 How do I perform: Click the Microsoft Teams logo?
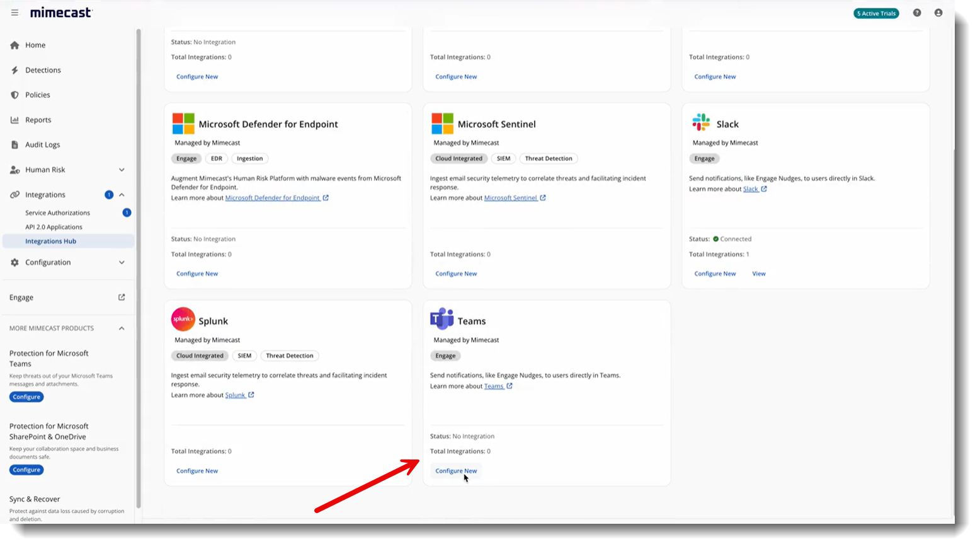pos(442,320)
